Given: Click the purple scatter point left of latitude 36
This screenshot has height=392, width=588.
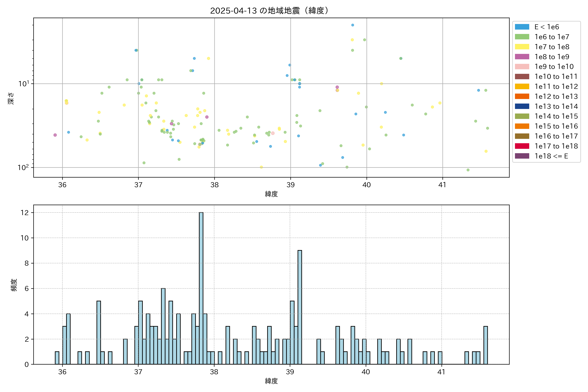Looking at the screenshot, I should click(55, 135).
